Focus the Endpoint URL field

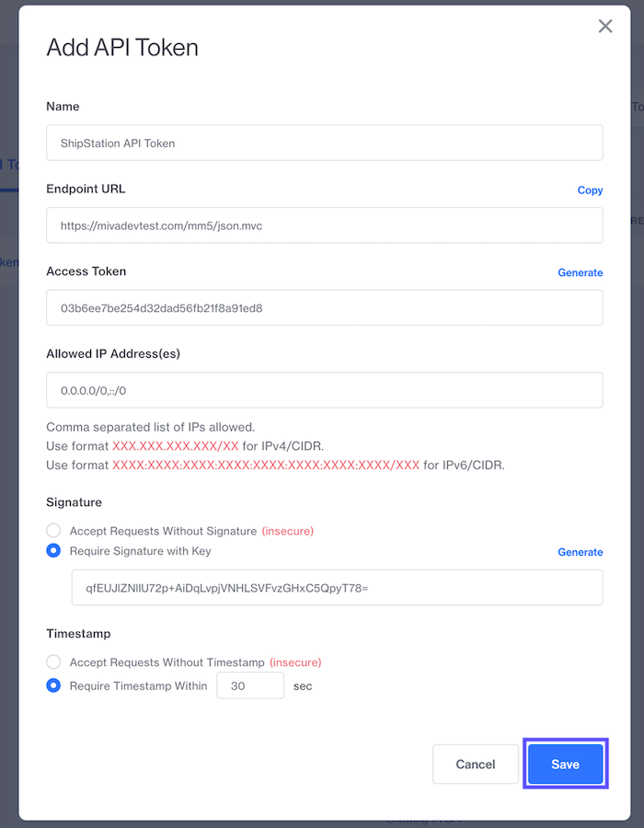(324, 225)
